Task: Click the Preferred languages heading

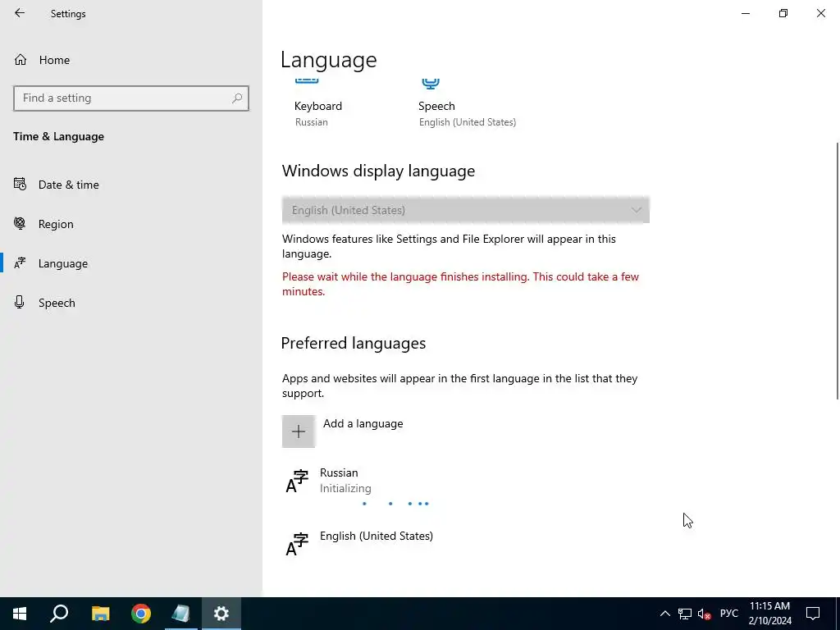Action: click(353, 344)
